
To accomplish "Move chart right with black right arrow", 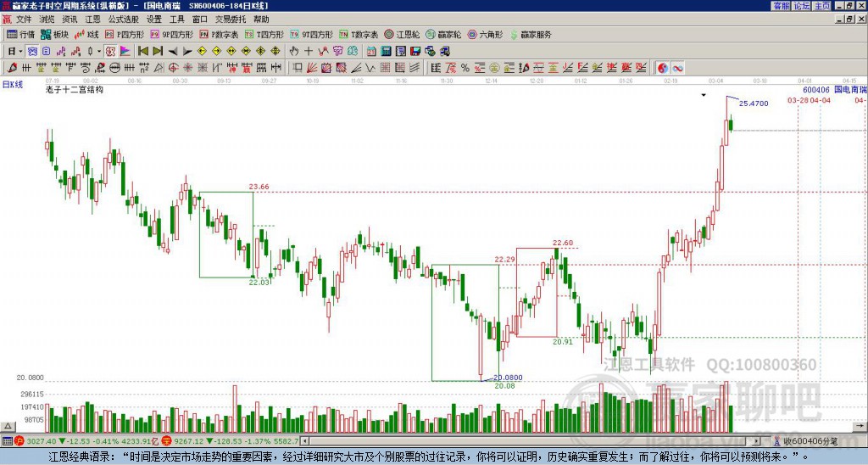I will pos(187,51).
